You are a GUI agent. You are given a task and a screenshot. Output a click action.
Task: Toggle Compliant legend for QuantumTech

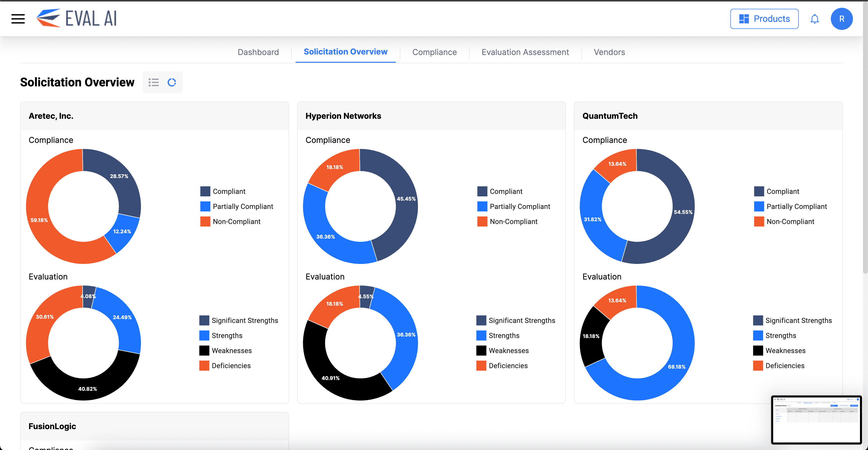[x=776, y=191]
